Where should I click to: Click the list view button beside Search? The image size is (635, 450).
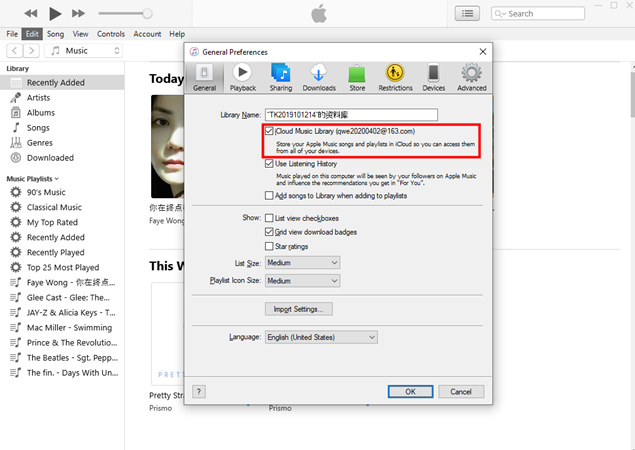coord(467,13)
